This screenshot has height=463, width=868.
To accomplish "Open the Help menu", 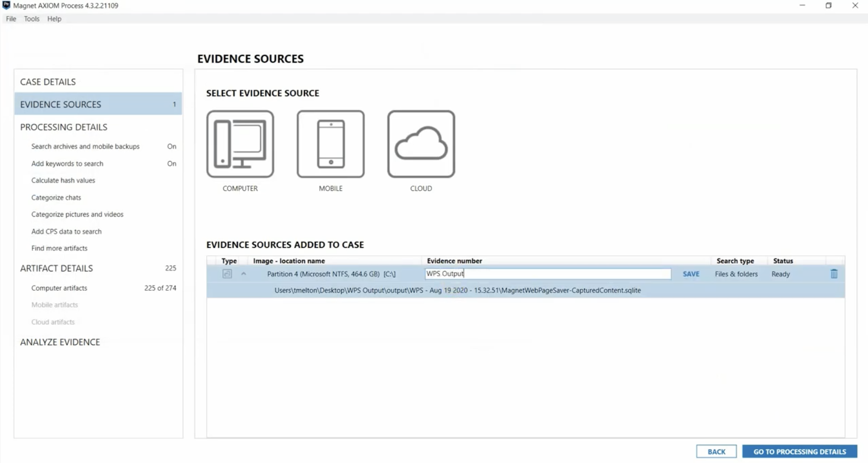I will pyautogui.click(x=54, y=18).
